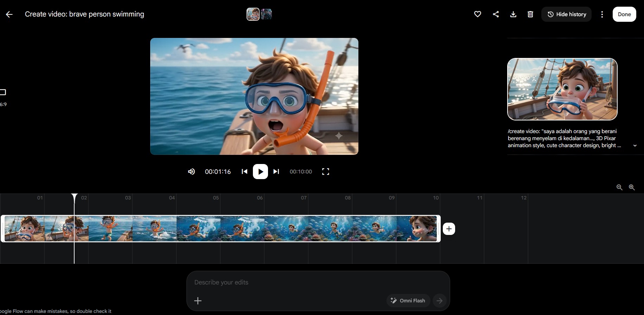Add attachment with the prompt plus icon

[198, 301]
